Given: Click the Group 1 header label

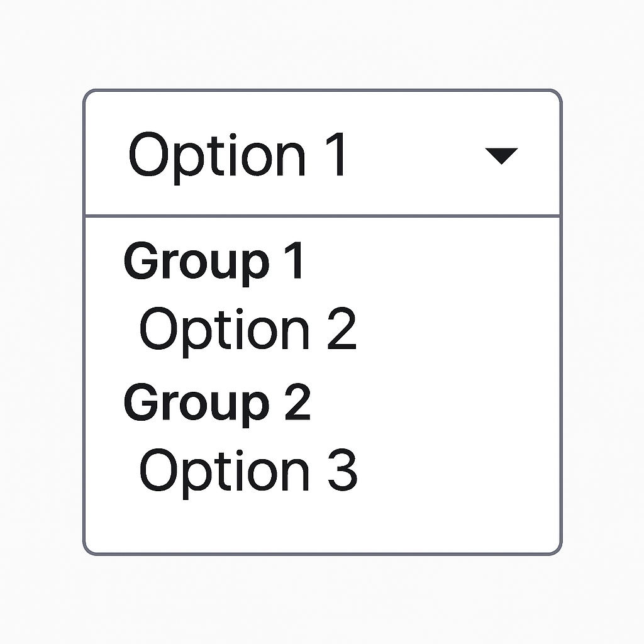Looking at the screenshot, I should (x=214, y=260).
